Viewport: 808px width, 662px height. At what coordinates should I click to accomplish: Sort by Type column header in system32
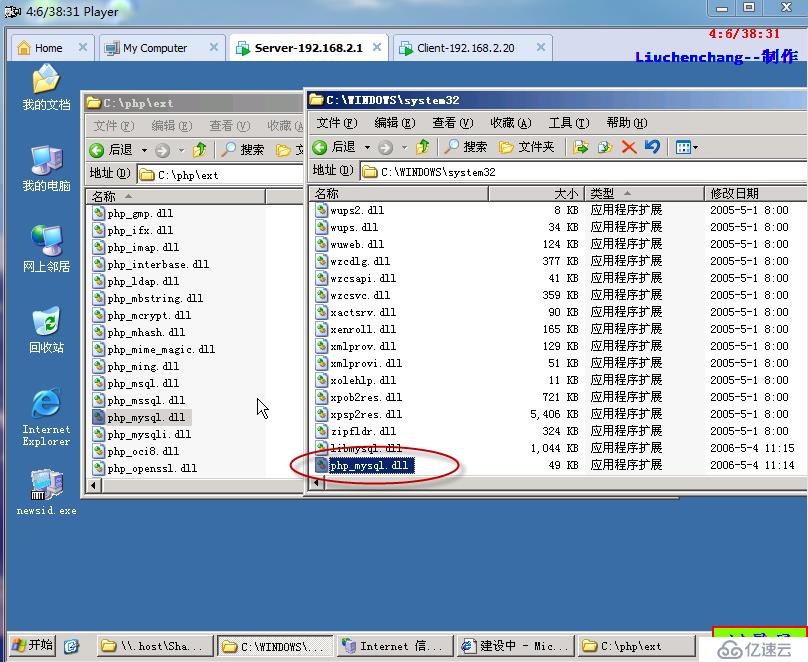pos(644,194)
